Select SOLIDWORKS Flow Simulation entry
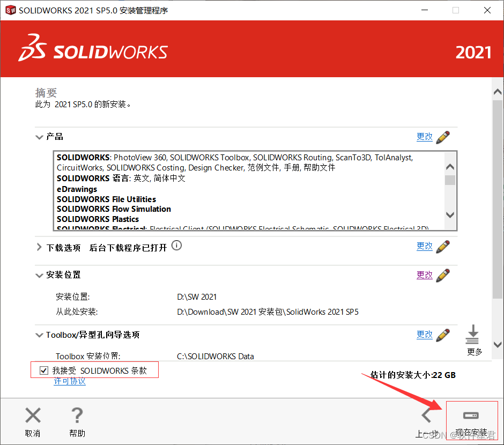The width and height of the screenshot is (504, 445). click(114, 209)
